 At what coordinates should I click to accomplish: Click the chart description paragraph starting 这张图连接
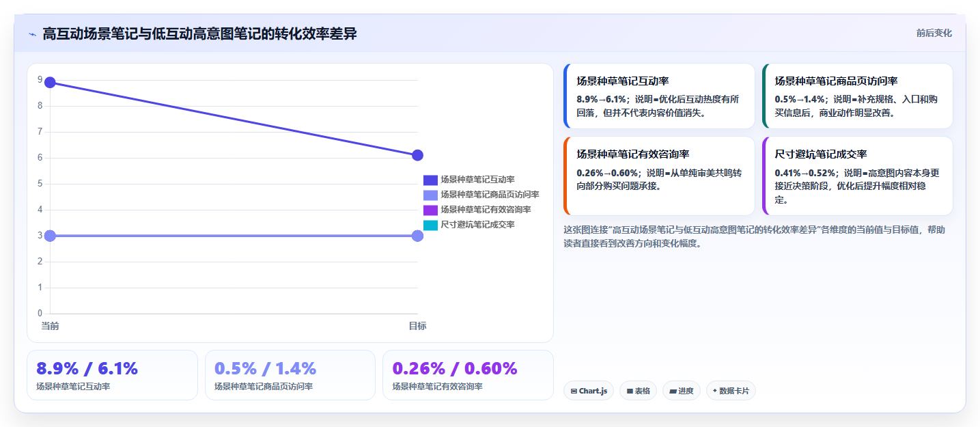click(x=754, y=236)
